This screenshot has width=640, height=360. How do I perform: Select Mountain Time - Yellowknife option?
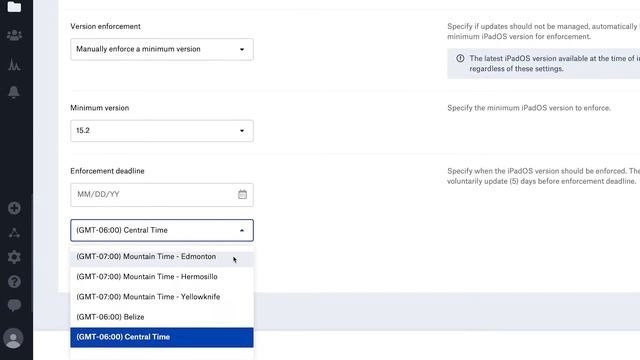[x=162, y=297]
